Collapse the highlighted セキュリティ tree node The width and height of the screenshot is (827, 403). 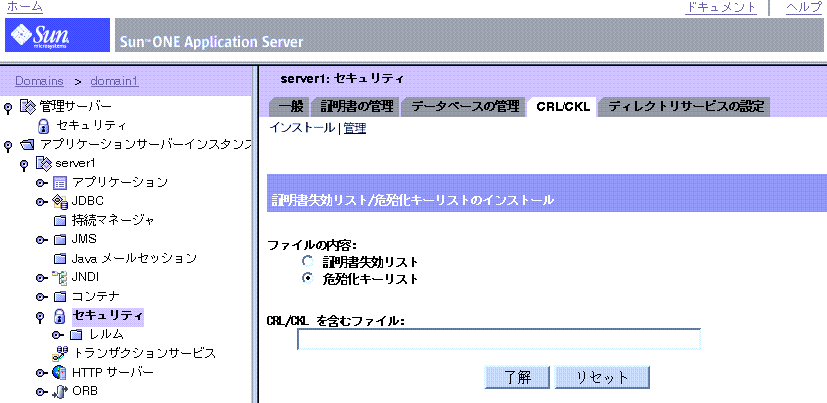[40, 316]
